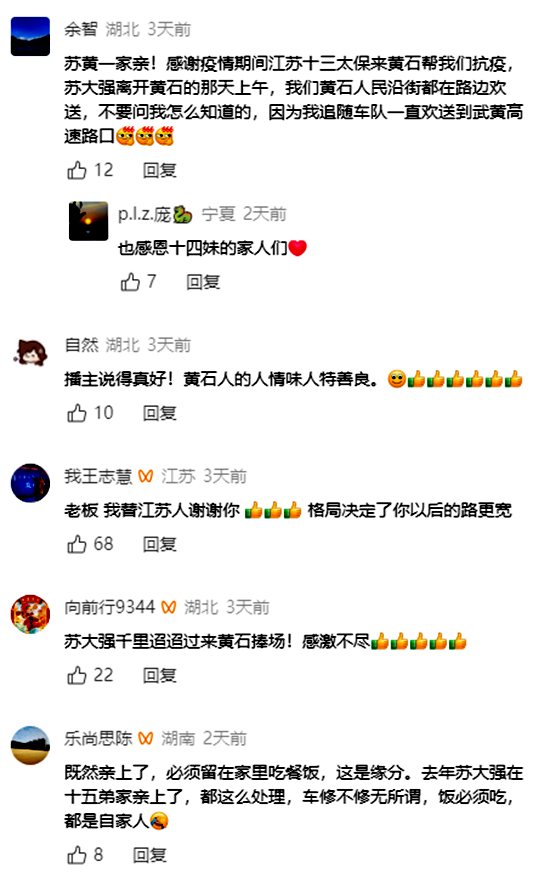
Task: Like 自然's comment with 10 likes
Action: point(77,413)
